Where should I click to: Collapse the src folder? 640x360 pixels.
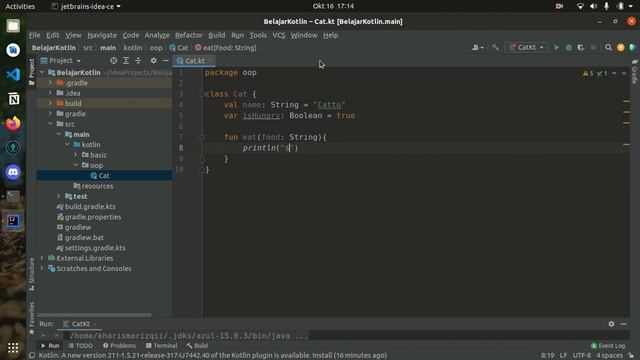tap(51, 124)
